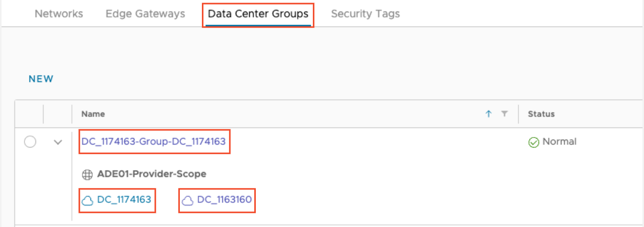644x227 pixels.
Task: Click the green Normal status checkmark icon
Action: coord(534,142)
